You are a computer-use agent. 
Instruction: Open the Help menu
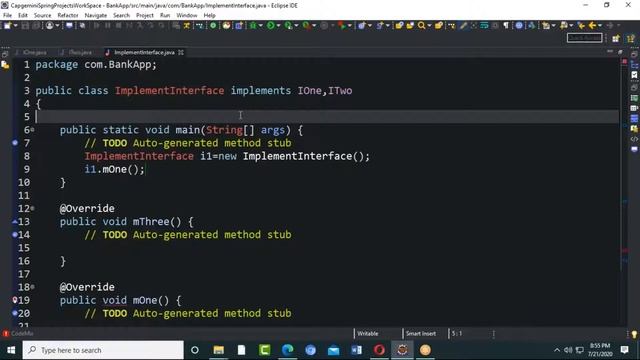[x=209, y=16]
